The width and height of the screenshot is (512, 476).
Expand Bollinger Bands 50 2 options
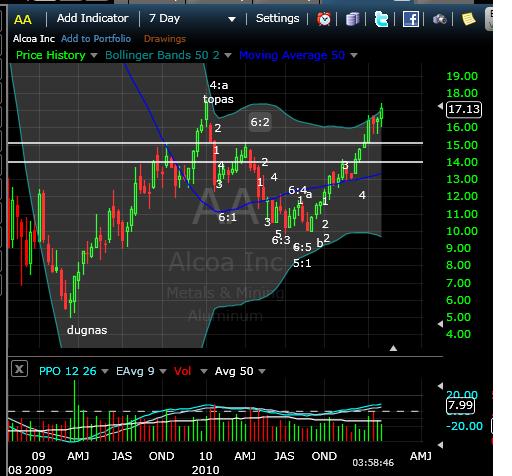click(x=228, y=55)
